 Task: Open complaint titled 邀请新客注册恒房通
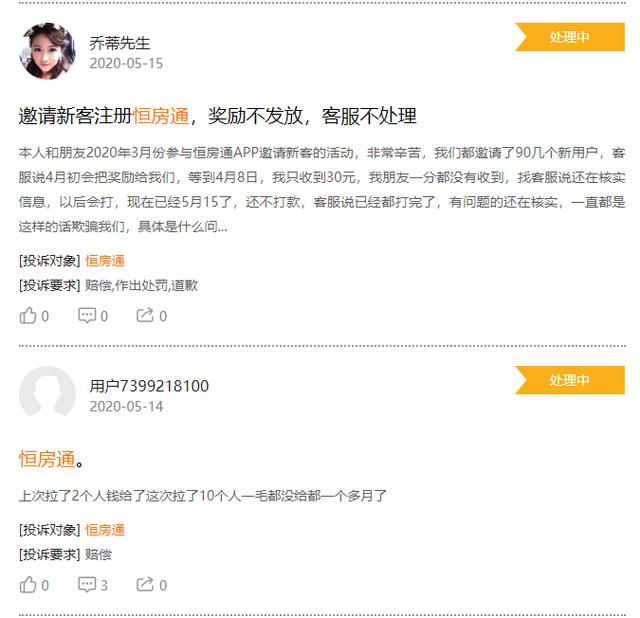click(218, 116)
